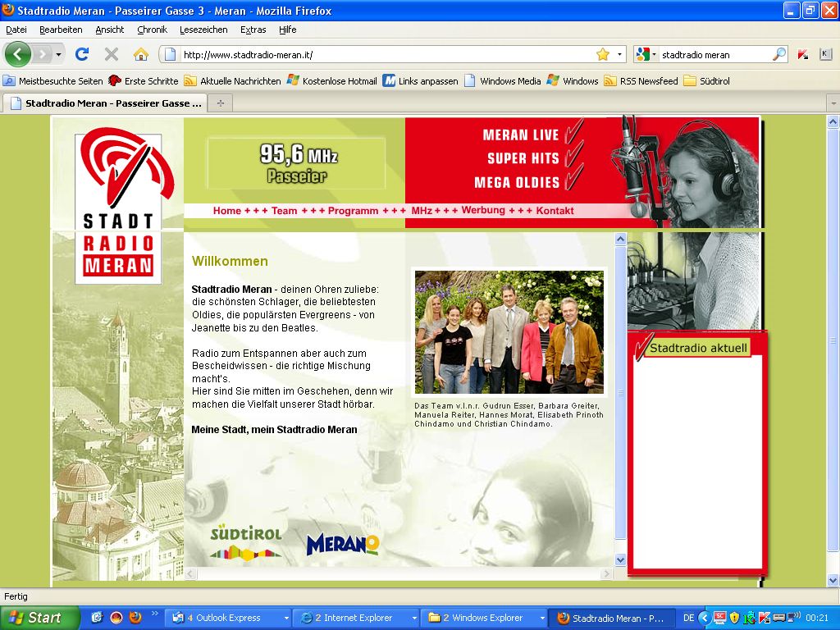Click the grey K virtual keyboard toolbar icon
This screenshot has width=840, height=630.
click(x=825, y=54)
